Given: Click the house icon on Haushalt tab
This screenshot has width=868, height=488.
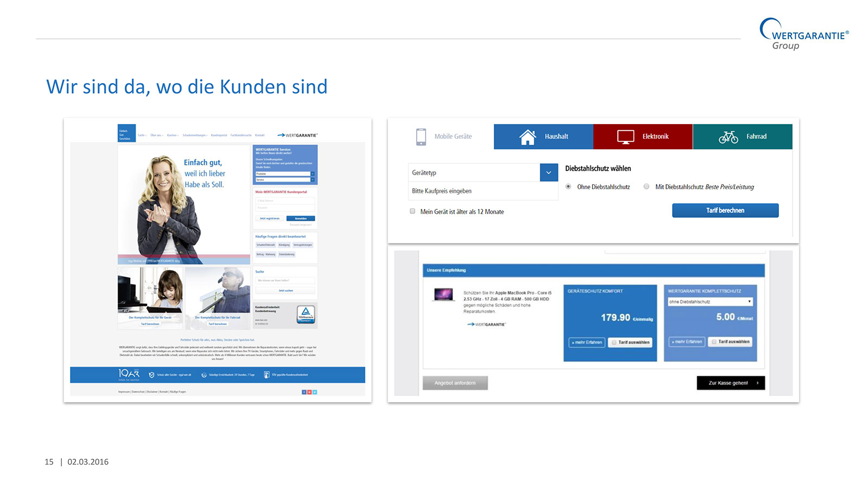Looking at the screenshot, I should pos(527,137).
